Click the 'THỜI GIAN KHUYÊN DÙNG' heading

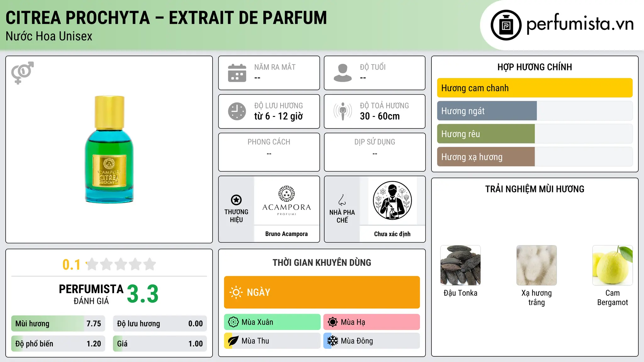[x=322, y=262]
